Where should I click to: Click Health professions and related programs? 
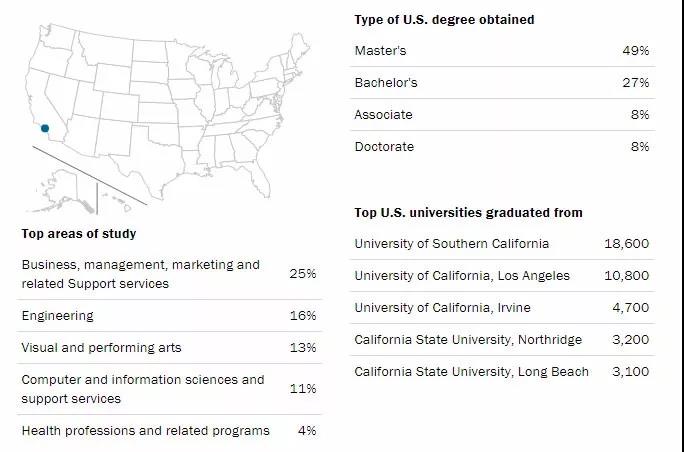145,431
